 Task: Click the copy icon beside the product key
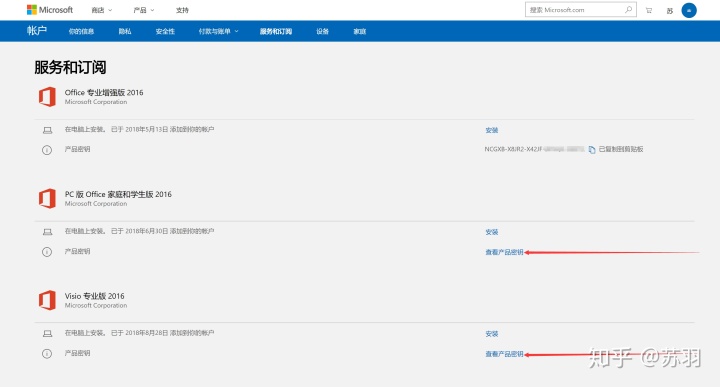tap(592, 150)
